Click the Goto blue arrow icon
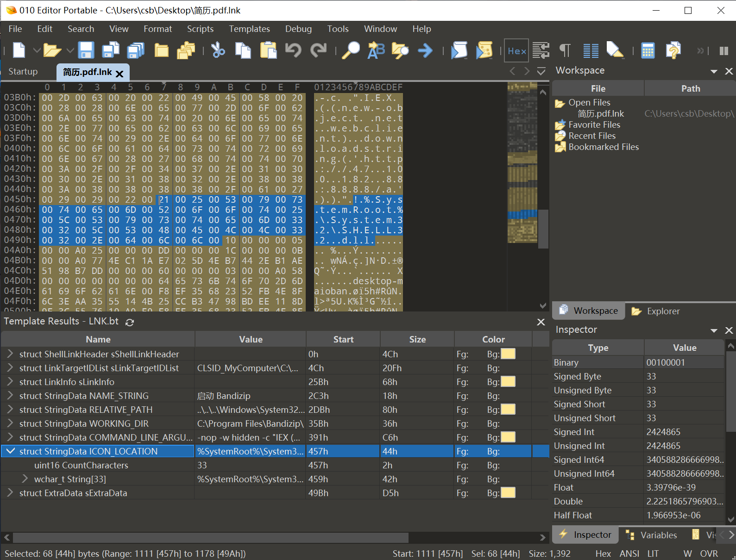The image size is (736, 560). (x=425, y=50)
